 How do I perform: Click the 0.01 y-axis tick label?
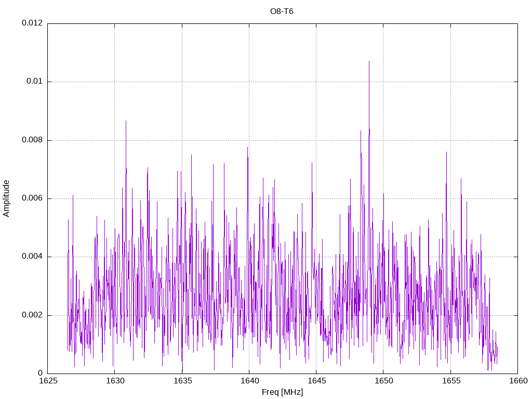tap(35, 82)
